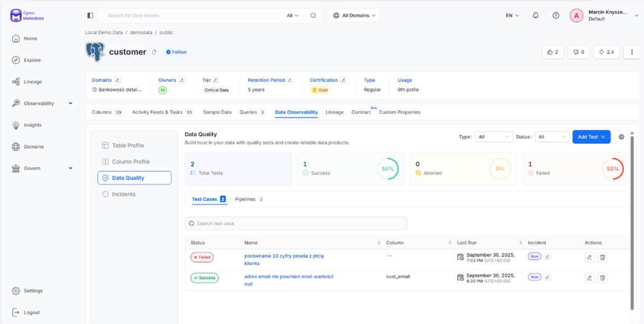Open the help question mark icon
This screenshot has width=644, height=324.
pos(555,16)
